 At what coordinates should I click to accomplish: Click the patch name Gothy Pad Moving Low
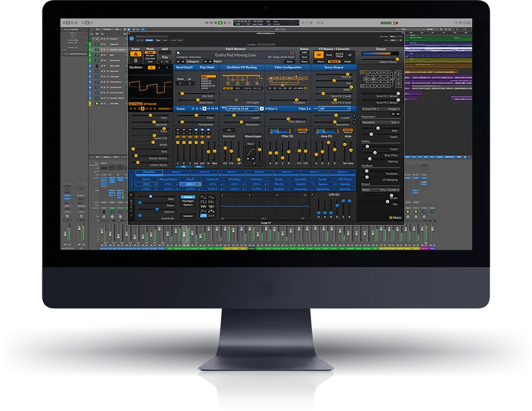point(236,55)
